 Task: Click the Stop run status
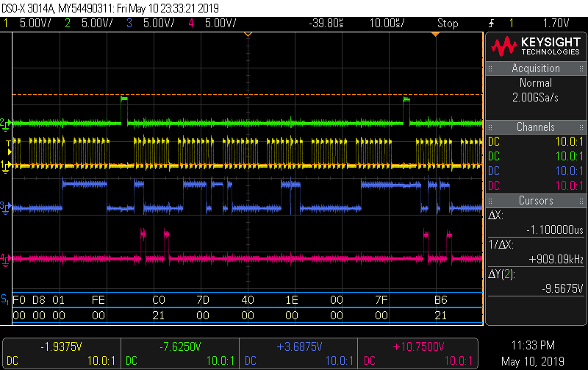(448, 24)
